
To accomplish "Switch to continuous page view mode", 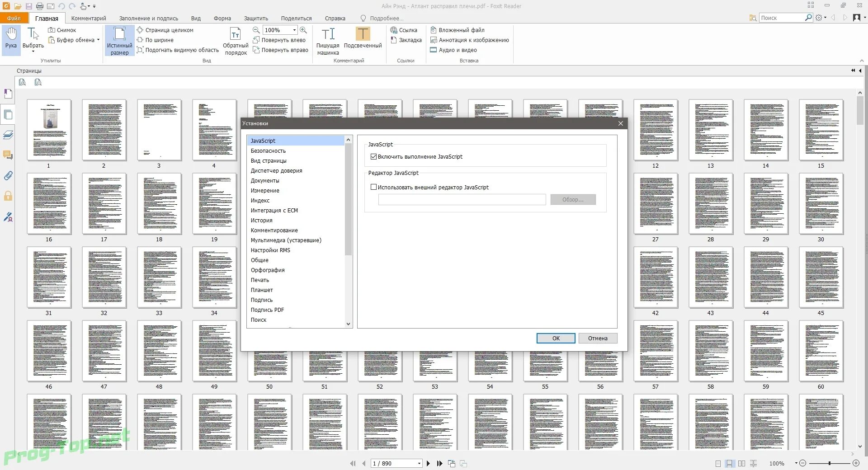I will (x=729, y=463).
